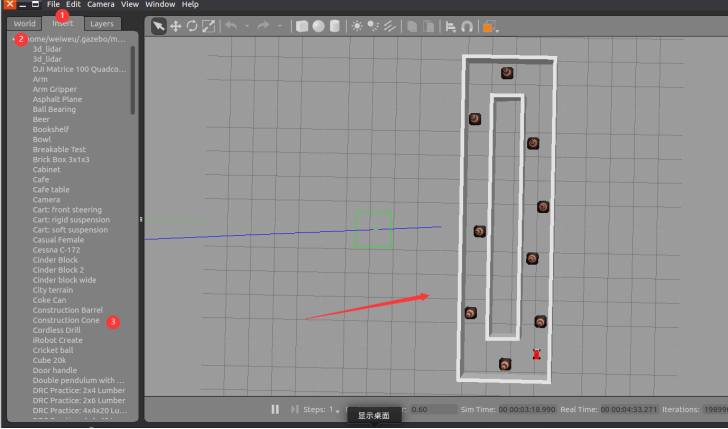Viewport: 728px width, 429px height.
Task: Select Construction Cone model
Action: tap(66, 320)
